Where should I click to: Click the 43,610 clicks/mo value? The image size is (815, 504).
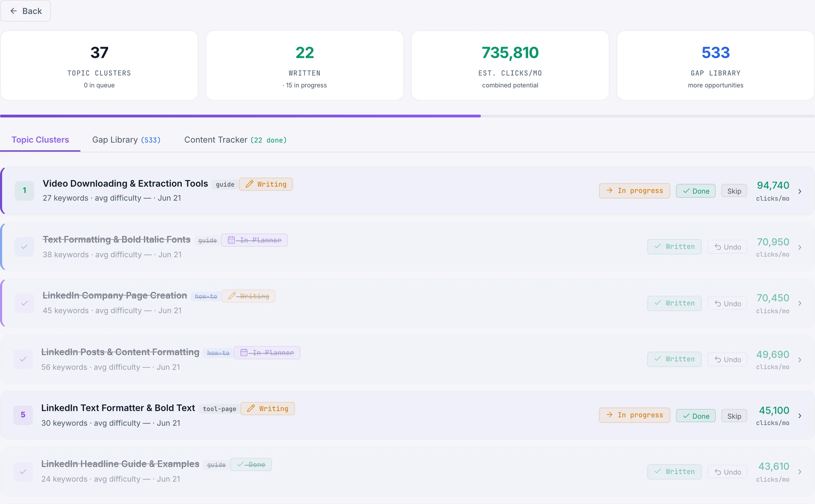point(773,467)
